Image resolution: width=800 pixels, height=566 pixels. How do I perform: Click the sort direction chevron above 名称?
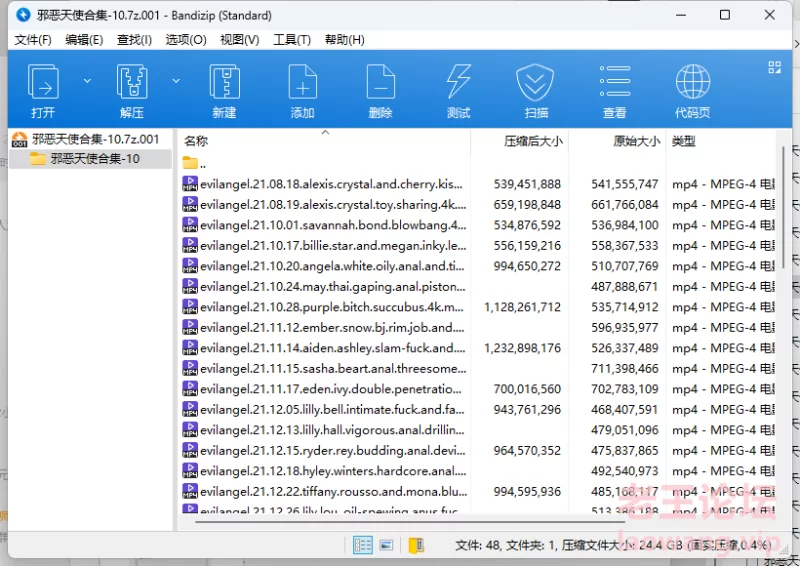(x=325, y=133)
